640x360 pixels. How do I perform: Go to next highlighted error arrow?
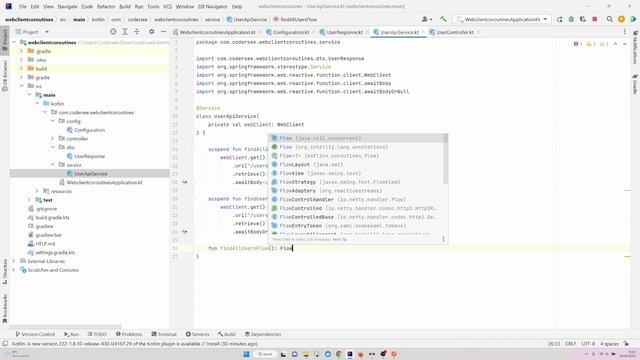(x=625, y=44)
